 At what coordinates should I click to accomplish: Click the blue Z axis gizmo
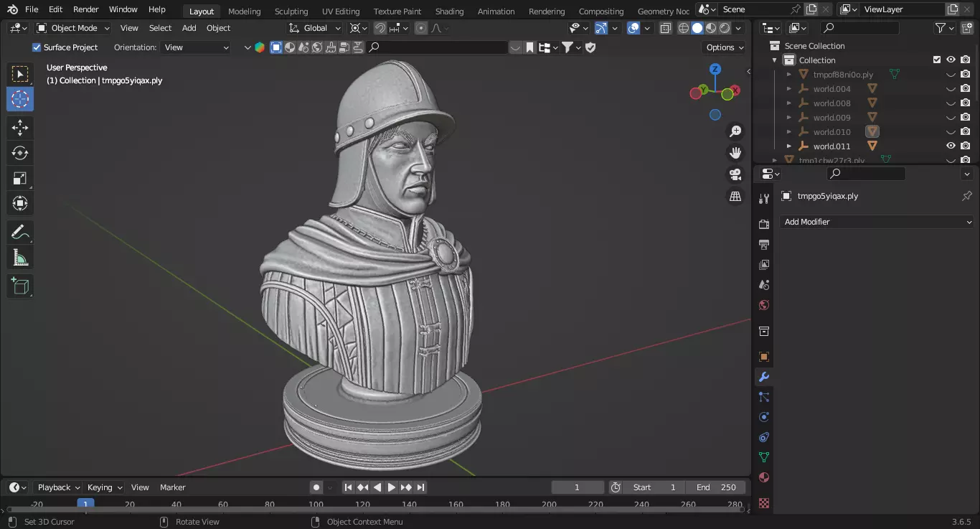click(715, 70)
